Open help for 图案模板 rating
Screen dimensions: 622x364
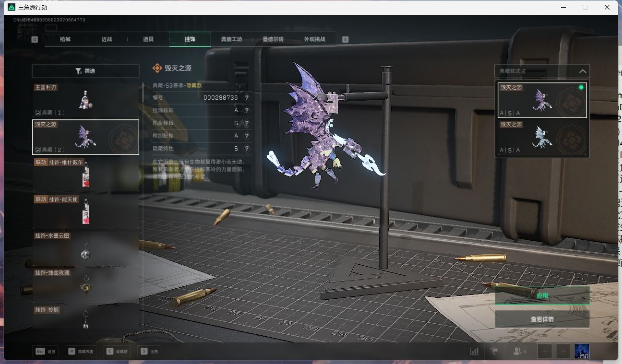tap(247, 123)
